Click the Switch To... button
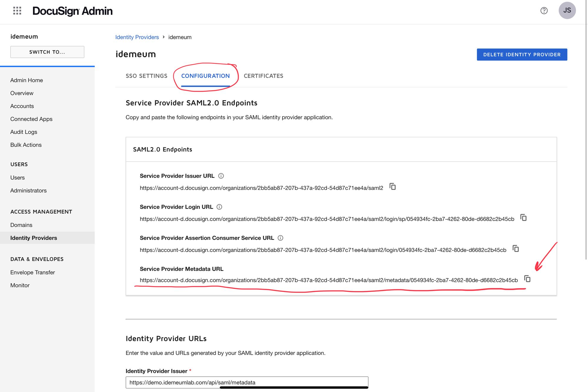Image resolution: width=588 pixels, height=392 pixels. coord(47,52)
